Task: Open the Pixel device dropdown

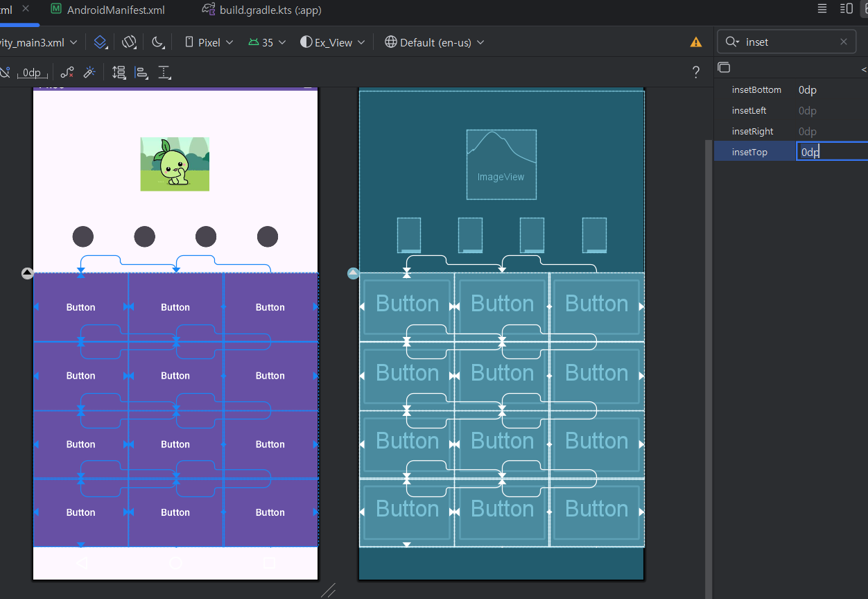Action: [x=209, y=42]
